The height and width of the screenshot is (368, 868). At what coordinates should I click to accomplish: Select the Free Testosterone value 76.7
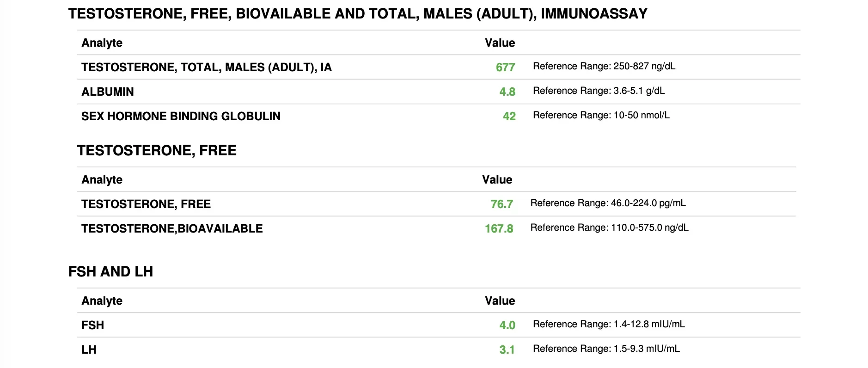pyautogui.click(x=501, y=204)
